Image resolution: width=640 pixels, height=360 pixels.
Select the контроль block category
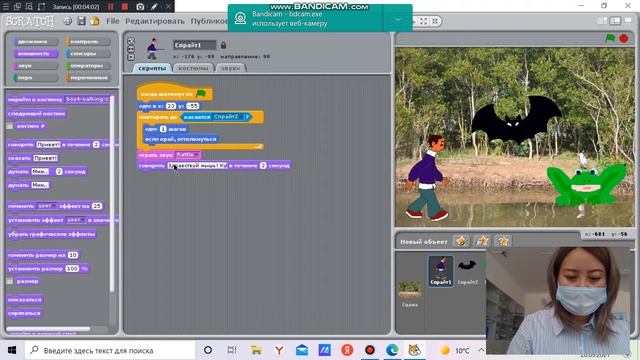[88, 42]
